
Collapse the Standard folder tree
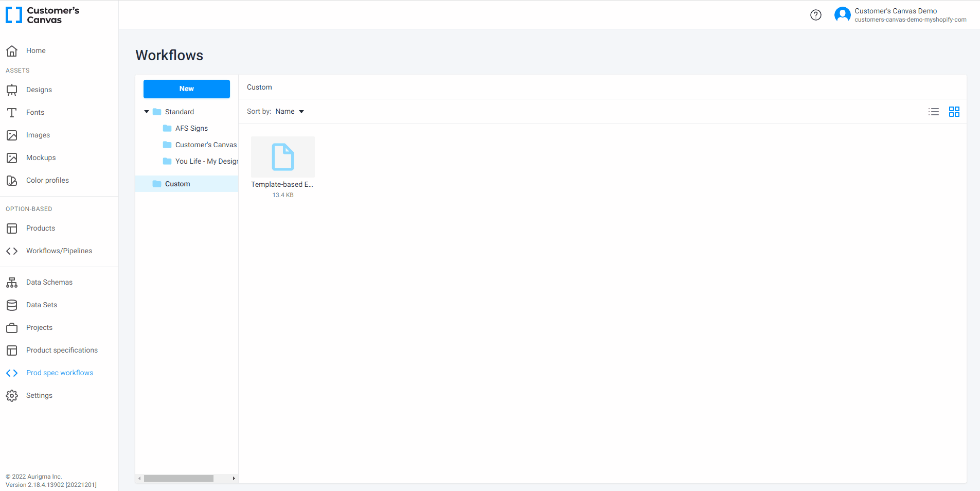[x=146, y=112]
